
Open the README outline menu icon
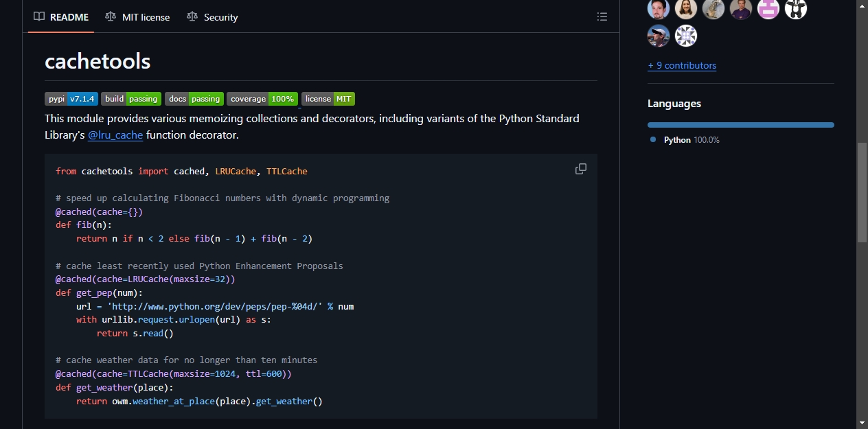click(x=602, y=17)
